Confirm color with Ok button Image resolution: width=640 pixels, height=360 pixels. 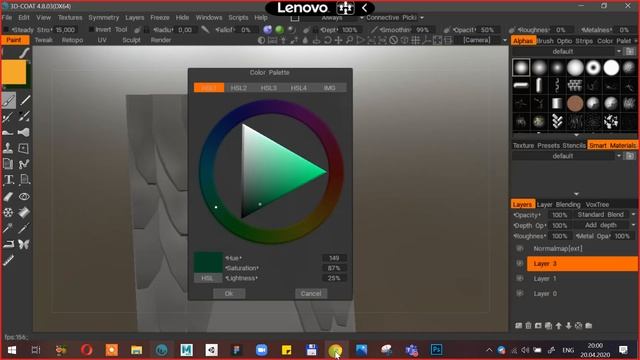(229, 293)
